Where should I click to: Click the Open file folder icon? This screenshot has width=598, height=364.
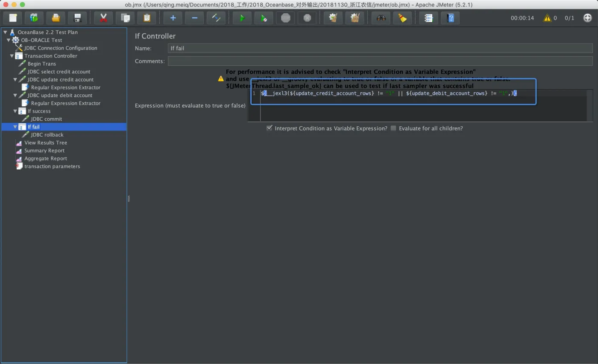pos(56,18)
